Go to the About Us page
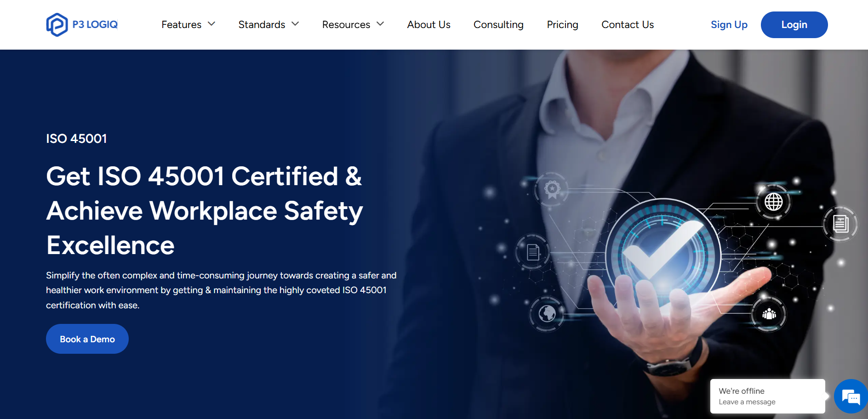Image resolution: width=868 pixels, height=419 pixels. click(x=428, y=24)
